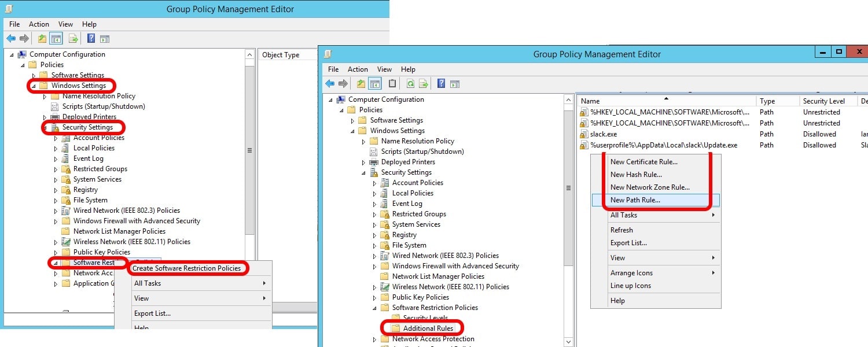
Task: Click Show/Hide Console Tree icon in left toolbar
Action: pyautogui.click(x=56, y=39)
